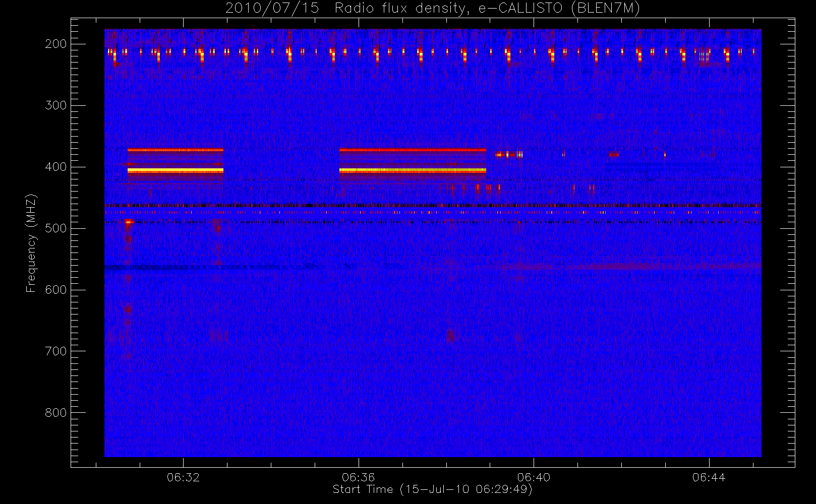Image resolution: width=816 pixels, height=504 pixels.
Task: Click the 400 frequency tick label
Action: [56, 167]
